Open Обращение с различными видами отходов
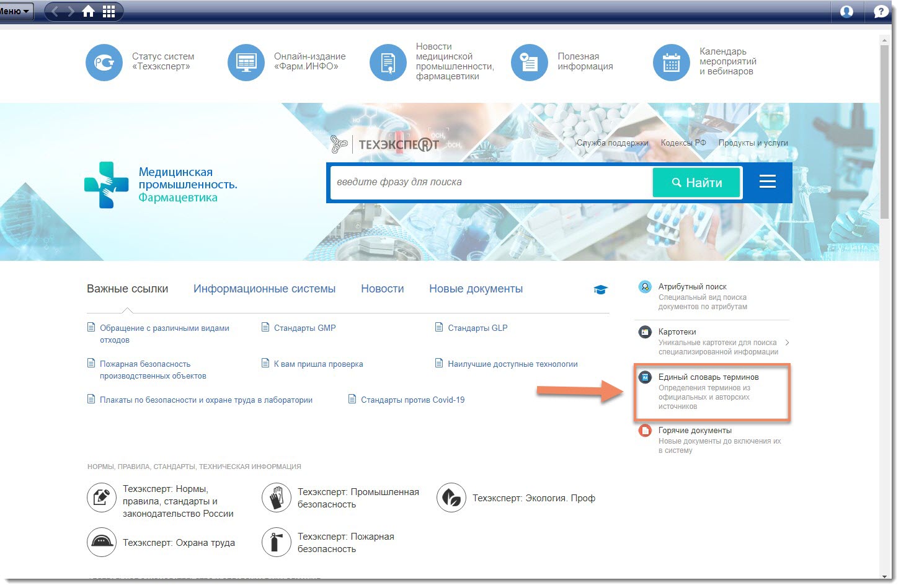Screen dimensions: 901x588 click(x=164, y=334)
